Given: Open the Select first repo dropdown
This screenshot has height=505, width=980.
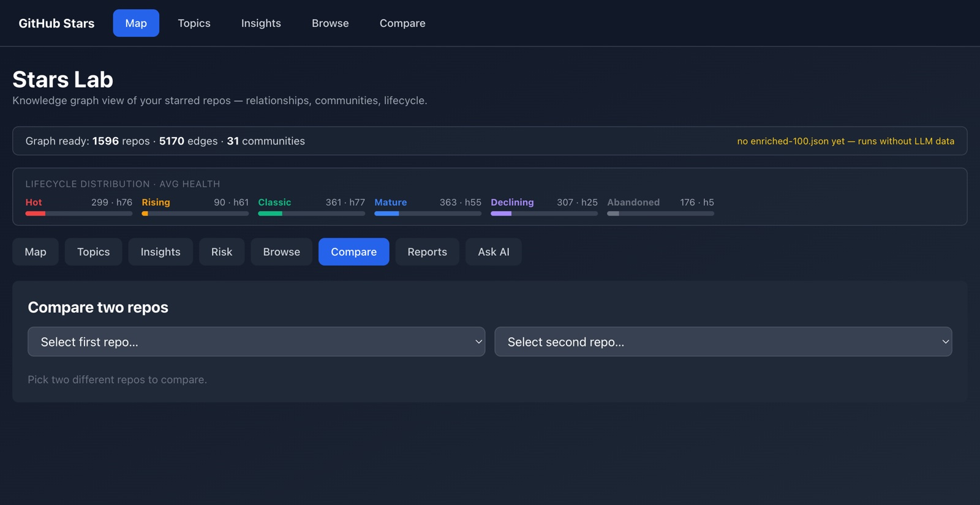Looking at the screenshot, I should point(257,342).
